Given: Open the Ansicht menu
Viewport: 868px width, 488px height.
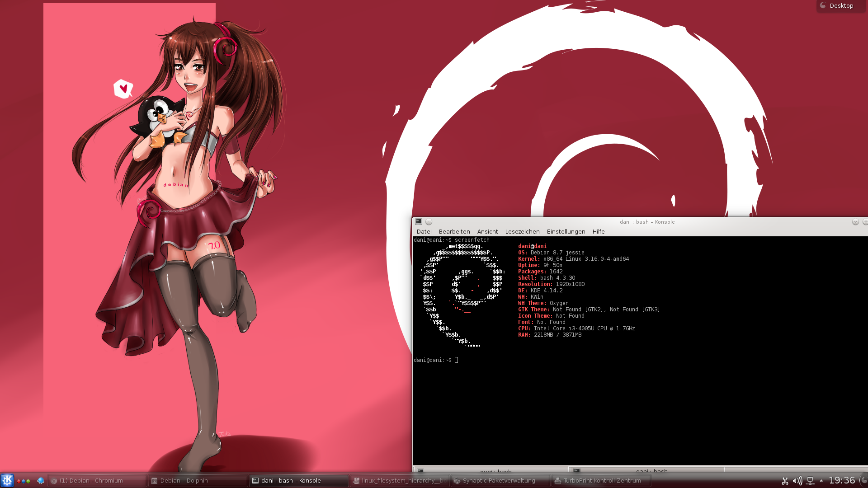Looking at the screenshot, I should [x=487, y=232].
